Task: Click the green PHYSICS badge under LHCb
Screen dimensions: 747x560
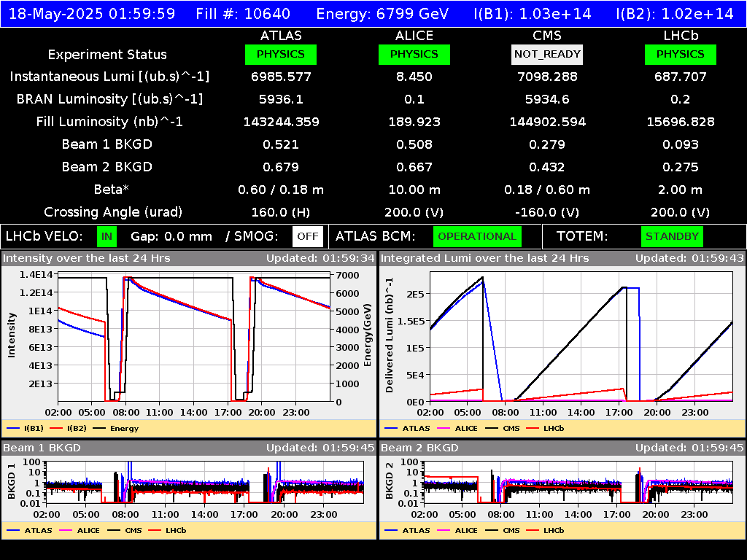Action: [x=681, y=54]
